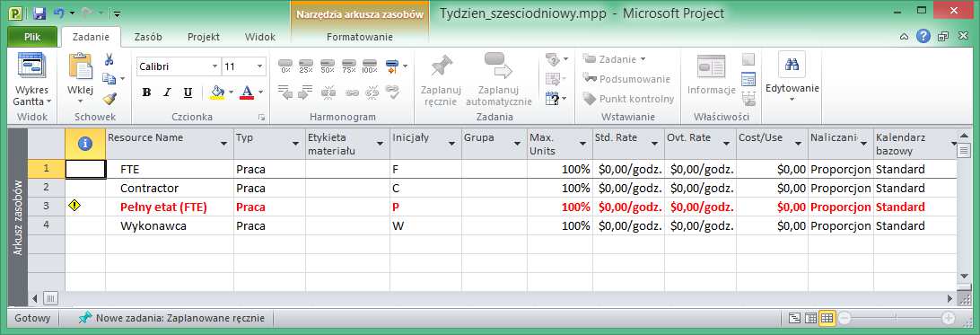Click the indent task icon
980x335 pixels.
[306, 93]
